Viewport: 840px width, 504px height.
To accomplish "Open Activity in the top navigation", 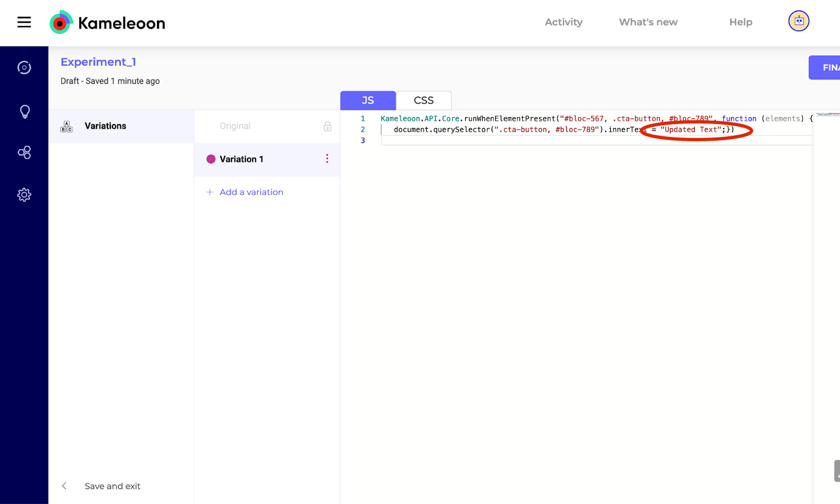I will [563, 22].
